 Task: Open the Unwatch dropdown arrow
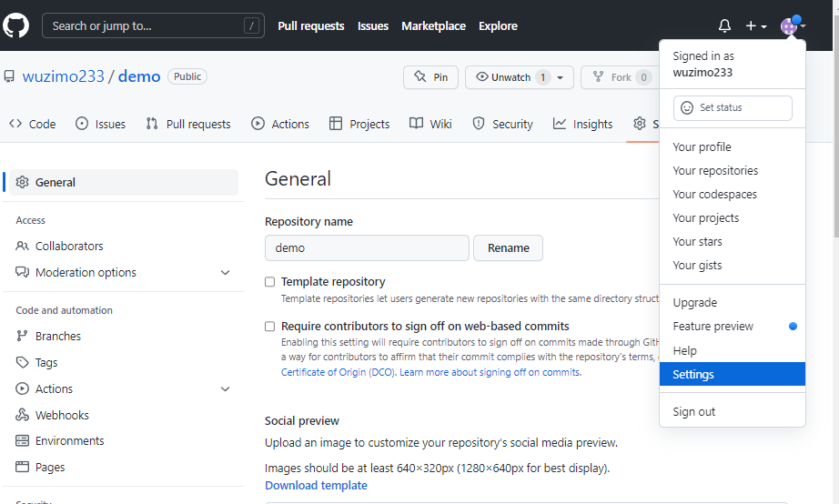(x=560, y=77)
